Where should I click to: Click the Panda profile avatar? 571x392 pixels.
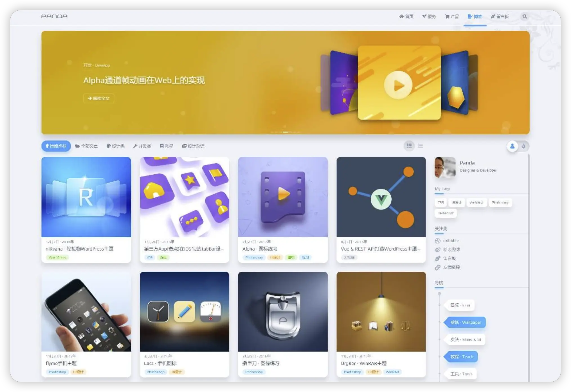445,167
